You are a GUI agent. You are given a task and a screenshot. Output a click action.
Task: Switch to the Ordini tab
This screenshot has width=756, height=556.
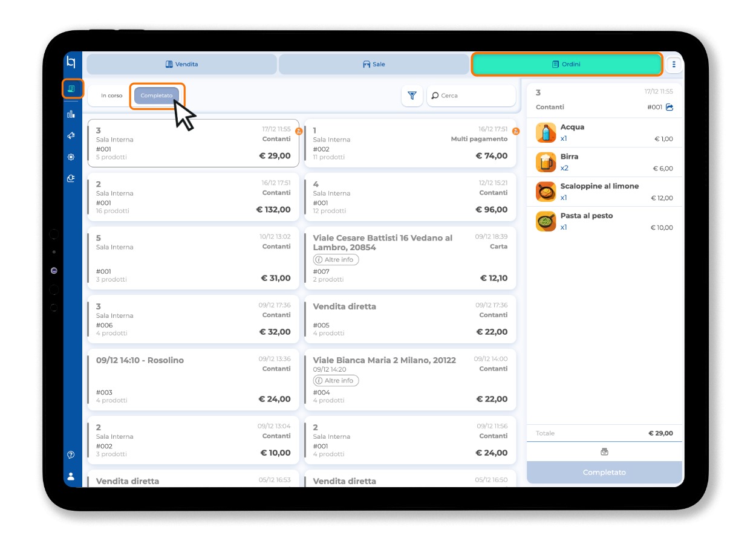click(566, 64)
